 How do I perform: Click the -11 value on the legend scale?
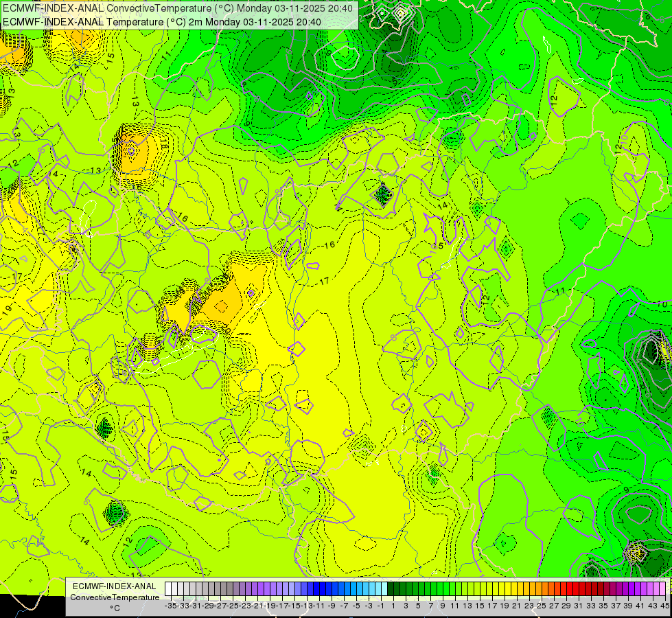(x=319, y=606)
